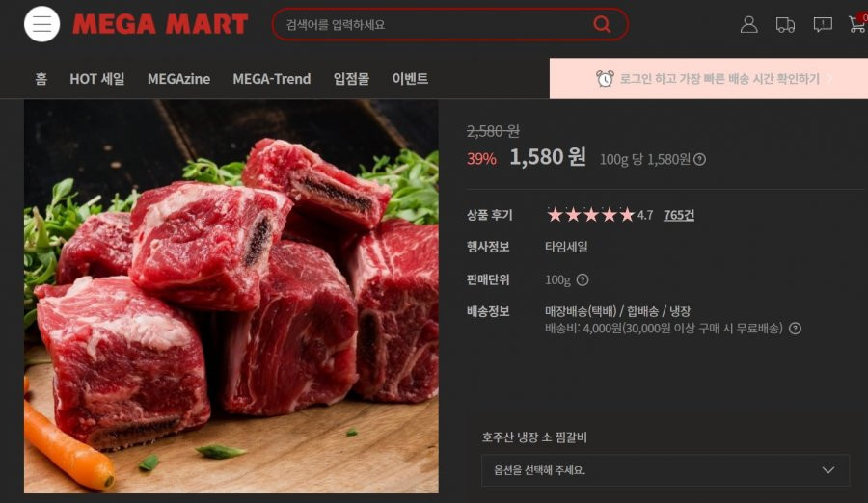Expand the 옵션을 선택해 주세요 dropdown
The width and height of the screenshot is (868, 503).
pyautogui.click(x=665, y=470)
